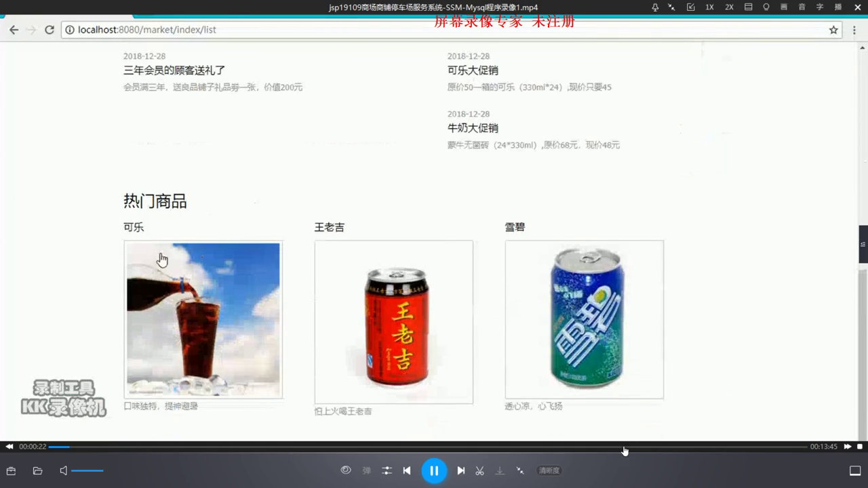The image size is (868, 488).
Task: Seek along the video progress bar
Action: [x=428, y=447]
